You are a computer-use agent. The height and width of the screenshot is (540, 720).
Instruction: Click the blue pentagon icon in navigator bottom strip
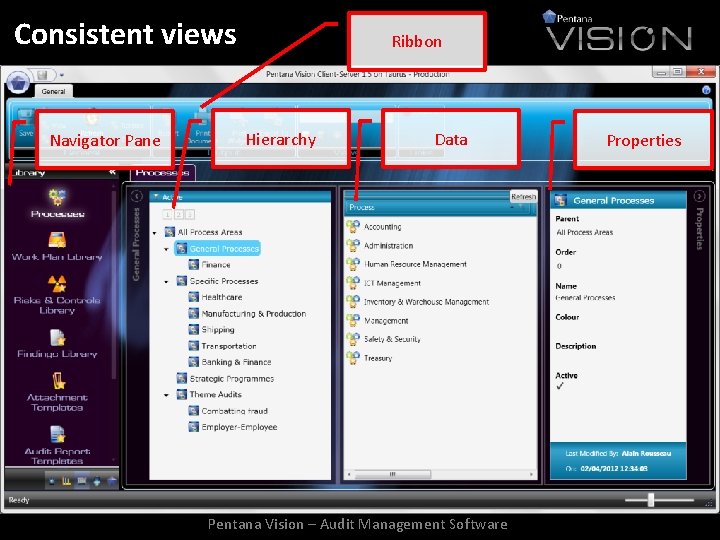coord(112,481)
